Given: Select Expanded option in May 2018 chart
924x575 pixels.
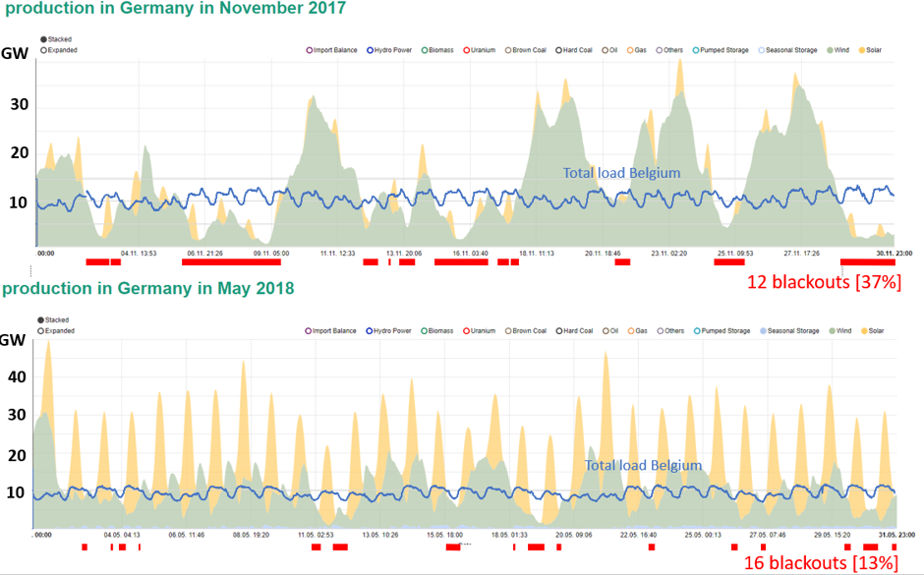Looking at the screenshot, I should click(x=57, y=330).
